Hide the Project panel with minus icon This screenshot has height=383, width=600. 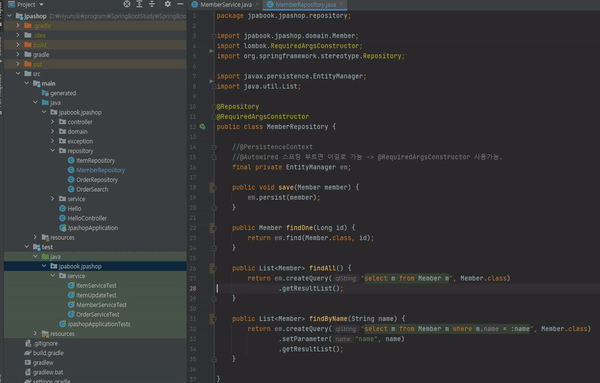pyautogui.click(x=180, y=4)
